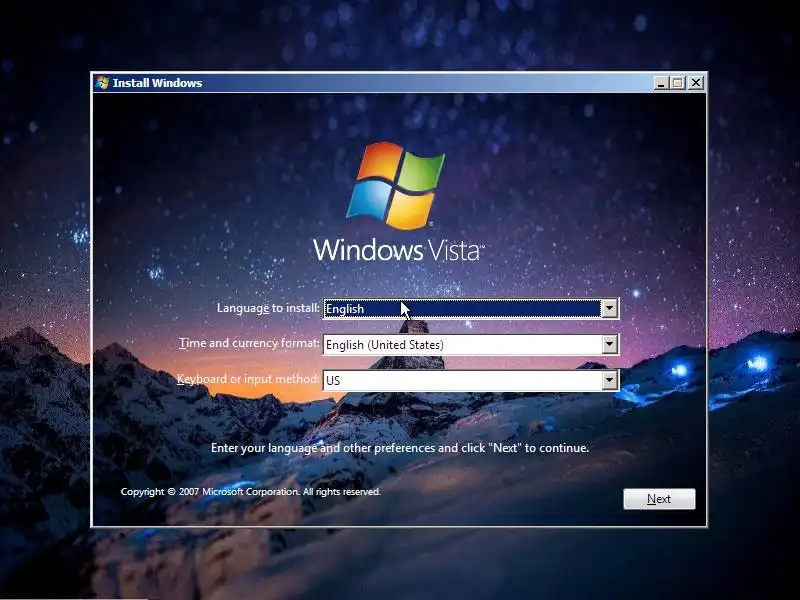Click the "Language to install:" label

(x=268, y=308)
